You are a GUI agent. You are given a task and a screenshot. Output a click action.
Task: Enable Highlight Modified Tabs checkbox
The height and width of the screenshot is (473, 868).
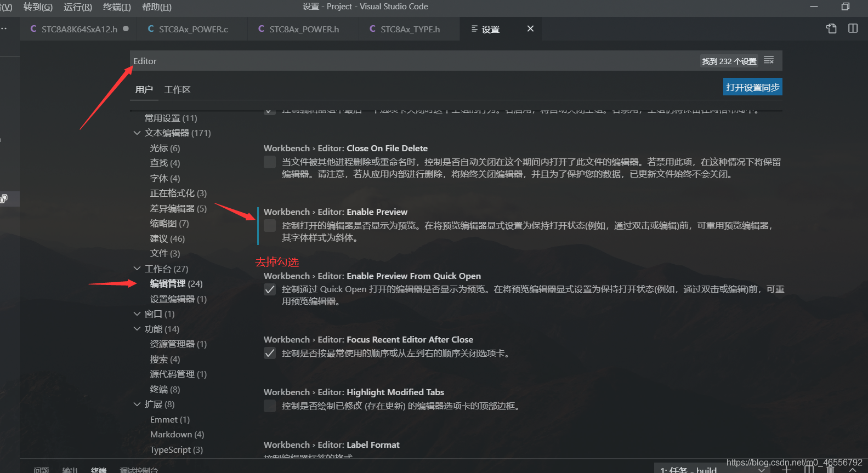pos(270,406)
